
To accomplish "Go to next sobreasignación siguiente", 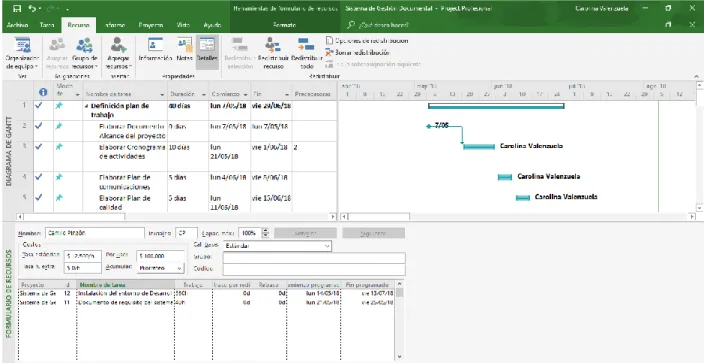I will click(374, 64).
